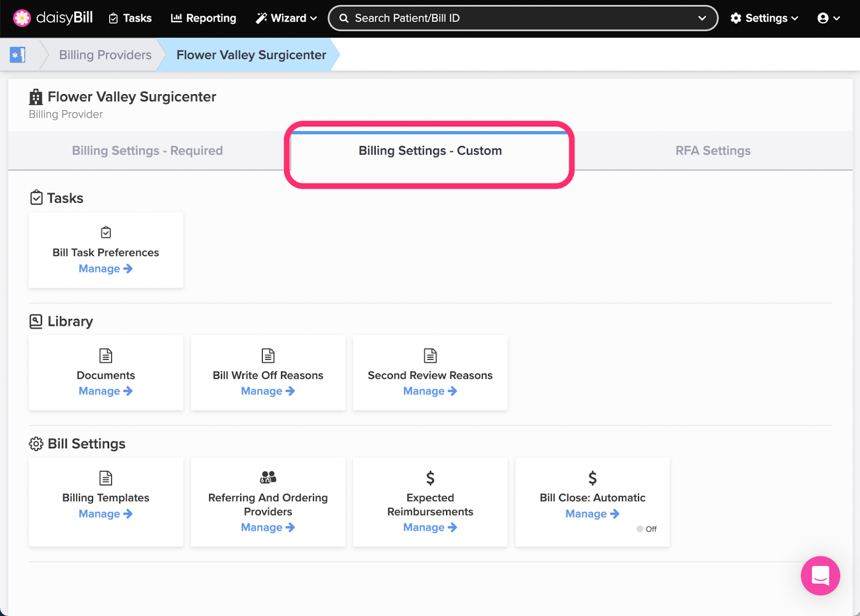The width and height of the screenshot is (860, 616).
Task: Open the user account menu
Action: coord(828,18)
